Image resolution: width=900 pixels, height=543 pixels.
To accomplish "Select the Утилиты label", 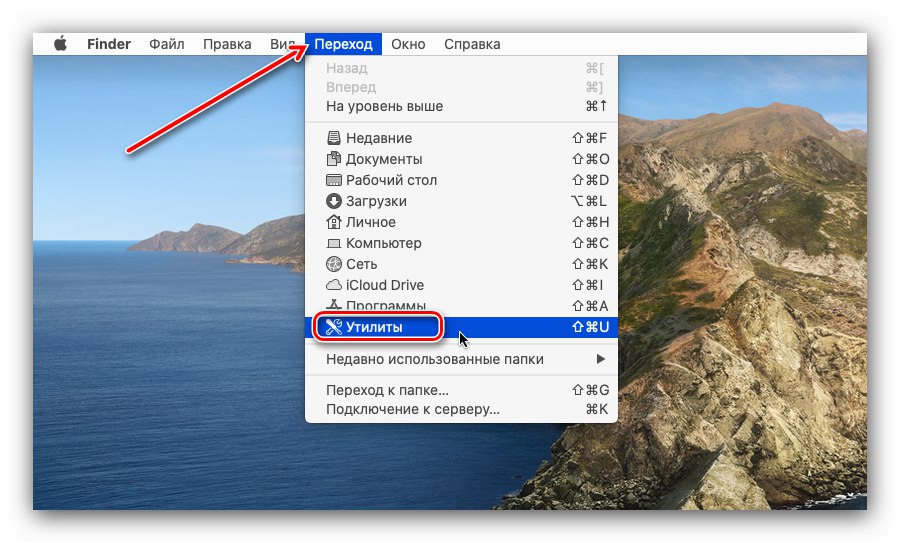I will point(374,327).
